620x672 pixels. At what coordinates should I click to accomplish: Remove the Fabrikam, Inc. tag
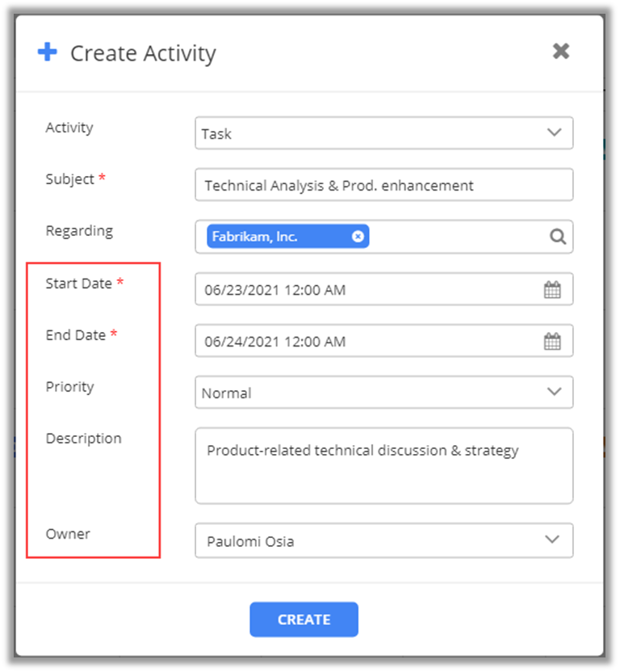pyautogui.click(x=358, y=237)
